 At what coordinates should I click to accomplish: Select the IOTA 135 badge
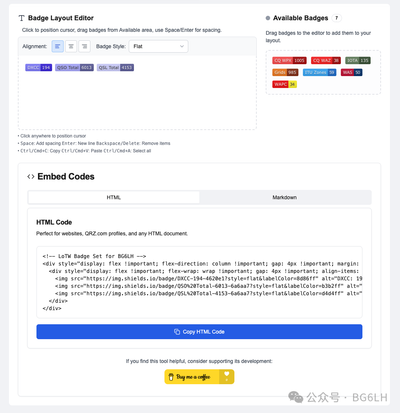click(x=358, y=60)
